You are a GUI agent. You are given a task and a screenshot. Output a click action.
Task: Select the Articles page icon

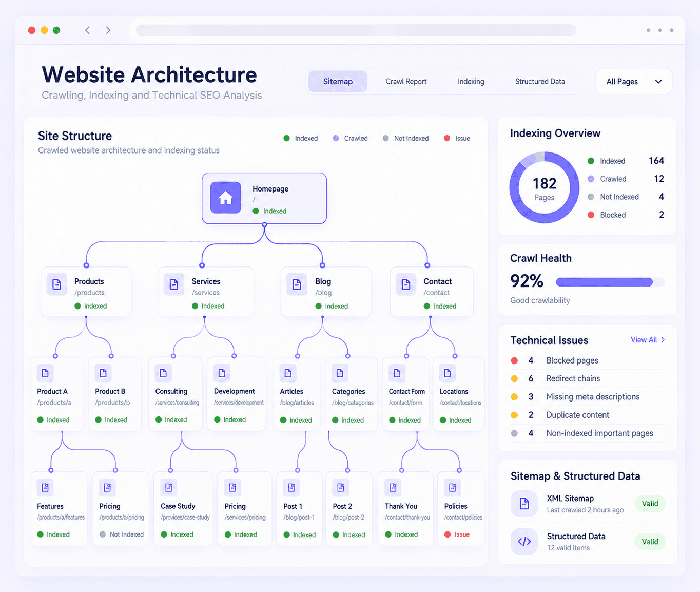click(288, 373)
